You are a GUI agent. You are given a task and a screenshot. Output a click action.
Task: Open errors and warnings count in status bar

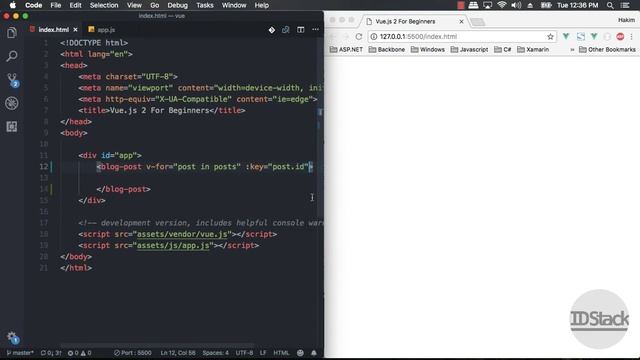click(x=80, y=353)
